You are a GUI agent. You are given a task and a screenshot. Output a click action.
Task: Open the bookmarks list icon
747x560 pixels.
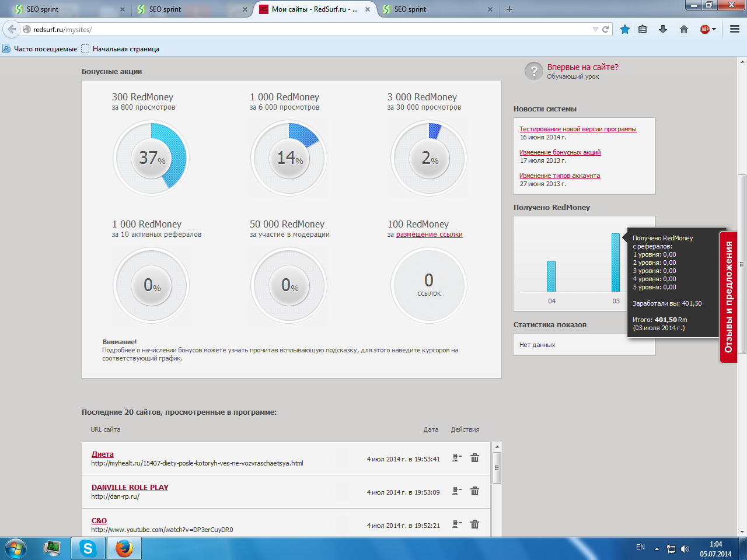(x=643, y=29)
